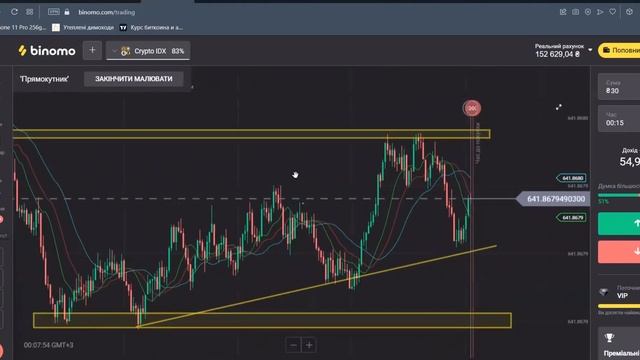
Task: Open the VIP status diamond icon
Action: (x=603, y=292)
